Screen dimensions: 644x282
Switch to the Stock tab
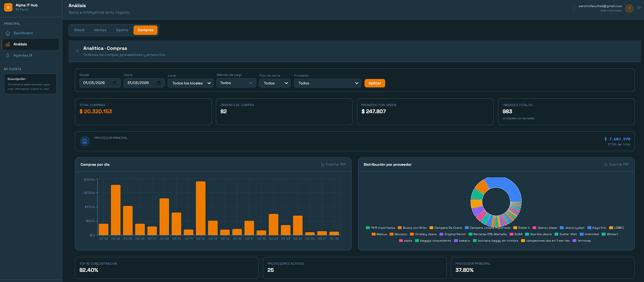coord(79,30)
